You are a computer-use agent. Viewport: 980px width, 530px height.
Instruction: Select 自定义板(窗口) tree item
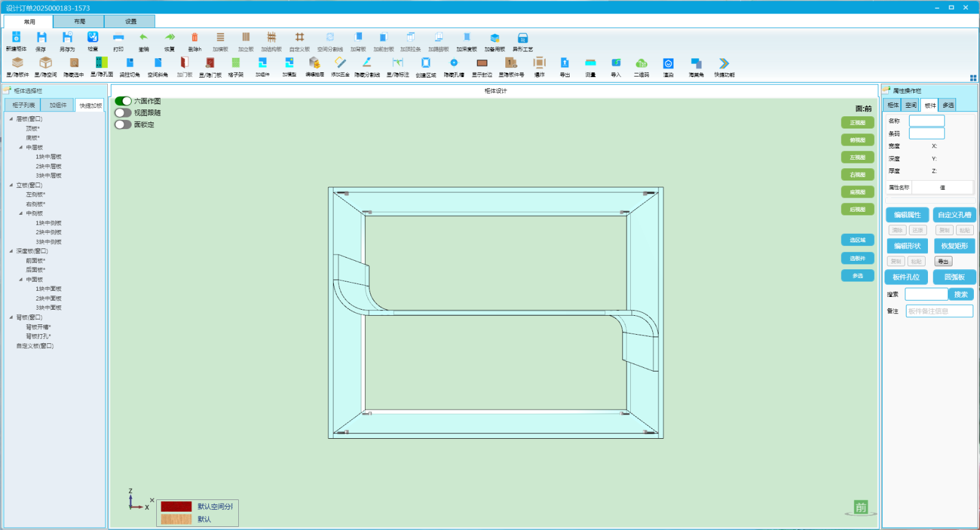click(35, 346)
